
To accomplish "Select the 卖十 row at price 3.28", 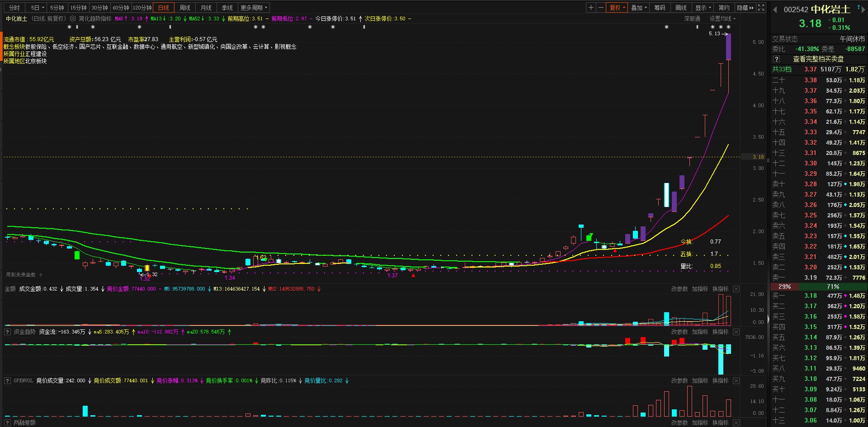I will coord(819,184).
